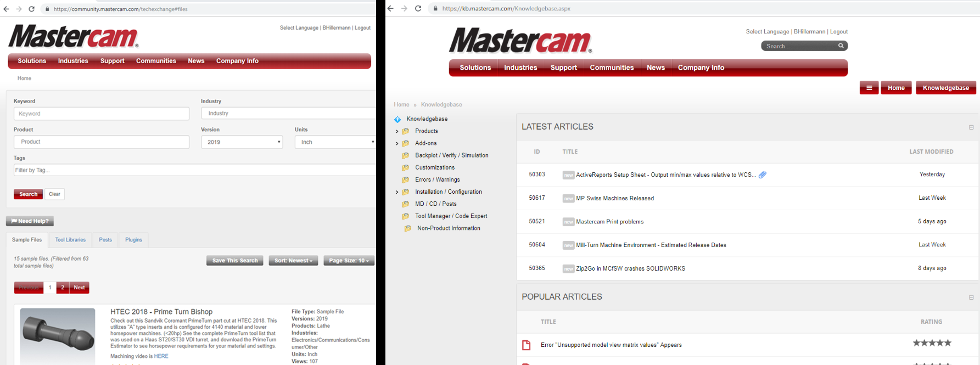
Task: Click the folder icon next to Add-ons
Action: (x=406, y=143)
